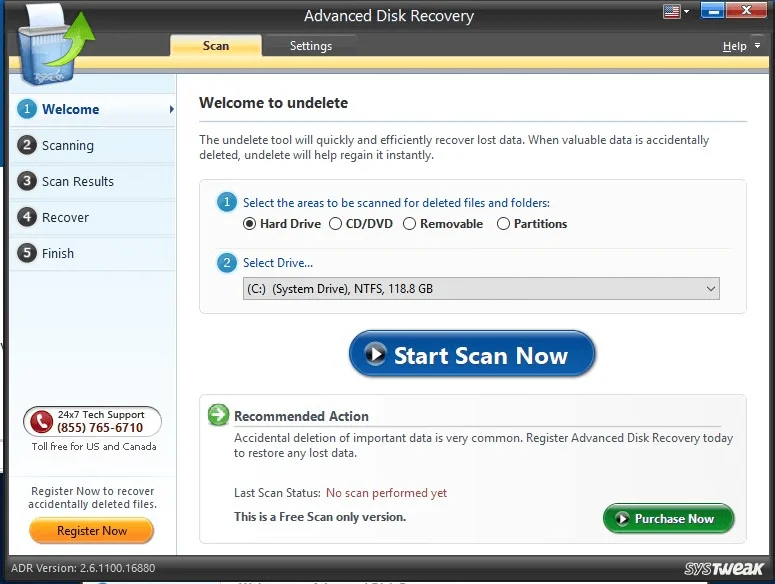The width and height of the screenshot is (775, 584).
Task: Jump to the Finish step
Action: [93, 253]
